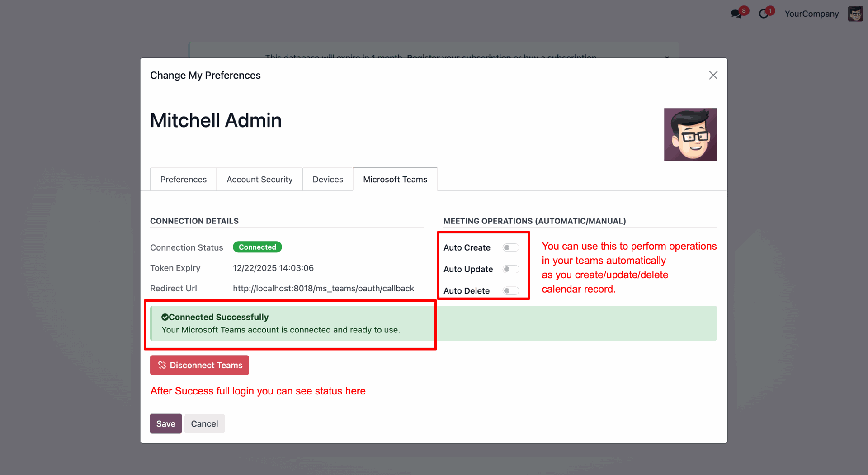This screenshot has height=475, width=868.
Task: Save the preferences
Action: pyautogui.click(x=166, y=424)
